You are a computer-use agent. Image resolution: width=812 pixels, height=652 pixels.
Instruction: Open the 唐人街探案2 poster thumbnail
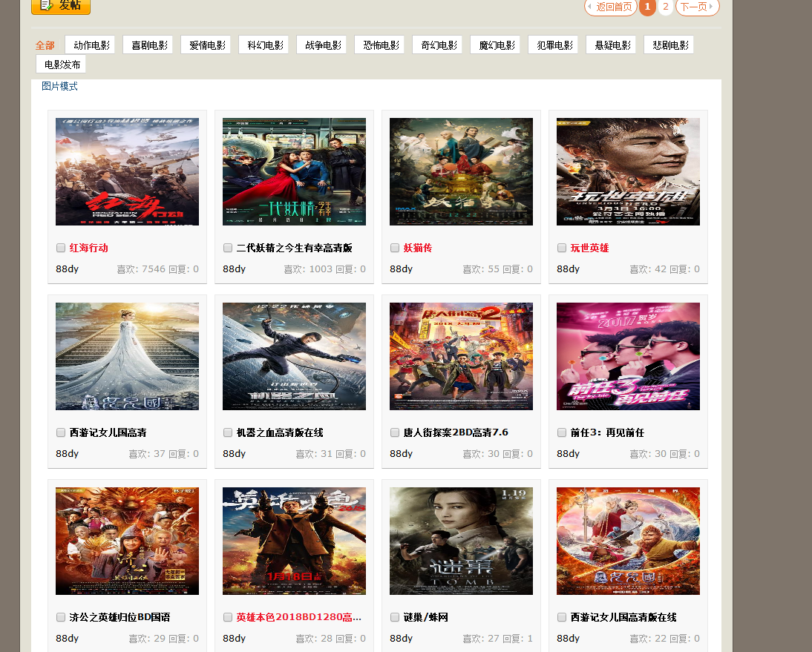pyautogui.click(x=461, y=357)
